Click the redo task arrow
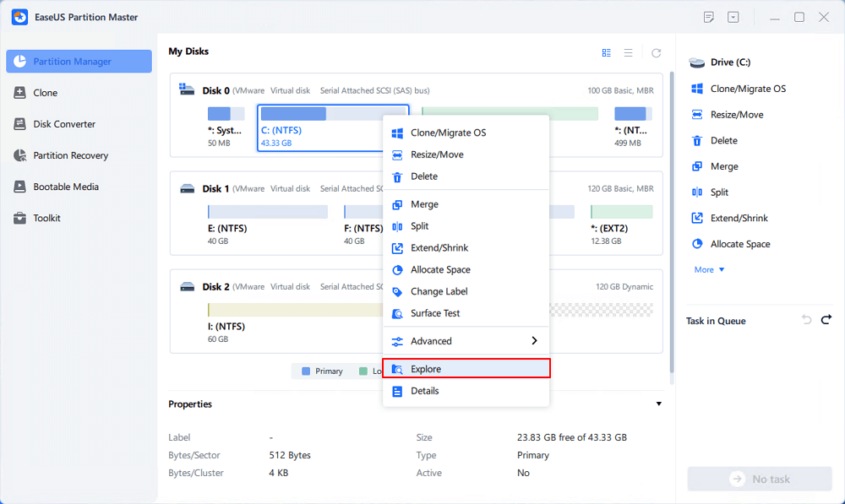Viewport: 845px width, 504px height. tap(826, 320)
